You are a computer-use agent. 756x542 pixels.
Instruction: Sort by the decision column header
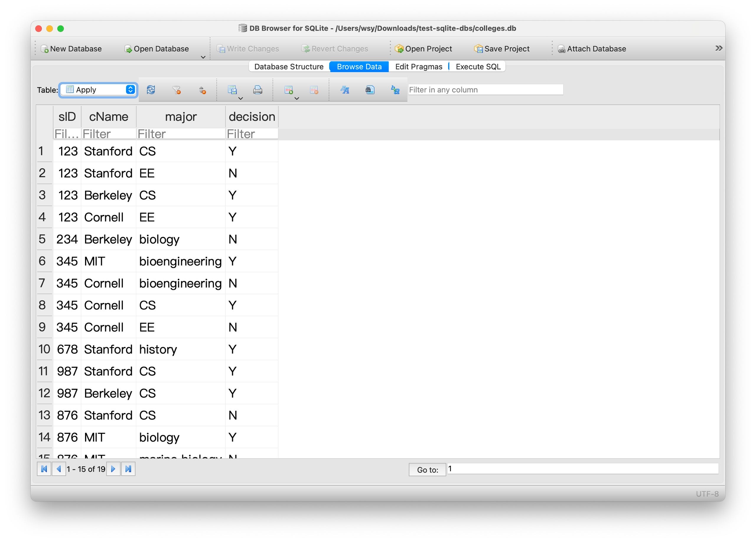(252, 117)
